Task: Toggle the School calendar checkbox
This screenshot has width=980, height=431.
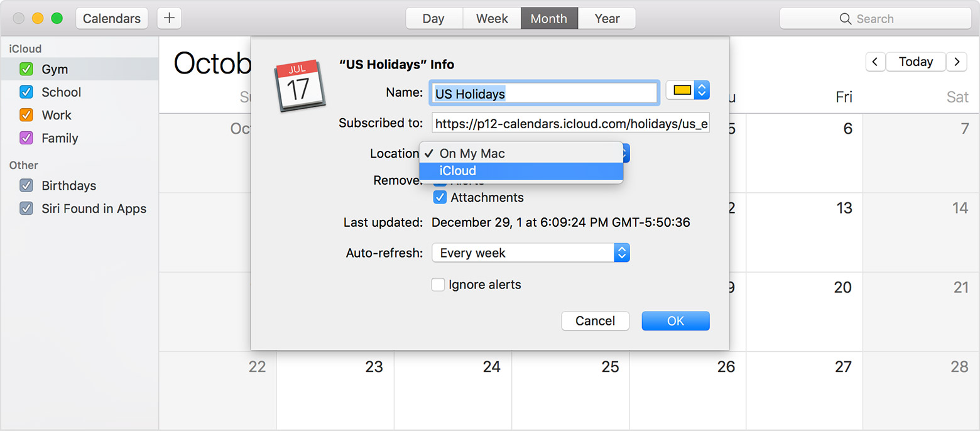Action: 26,92
